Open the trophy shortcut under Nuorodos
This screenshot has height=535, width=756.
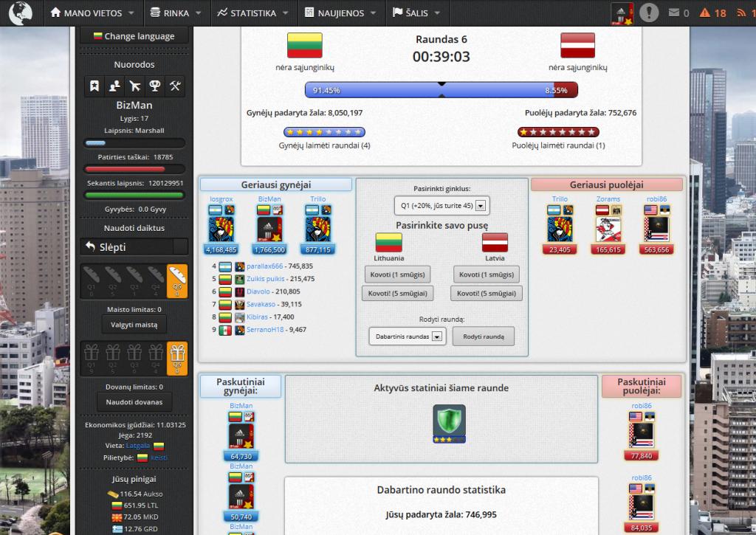click(155, 86)
